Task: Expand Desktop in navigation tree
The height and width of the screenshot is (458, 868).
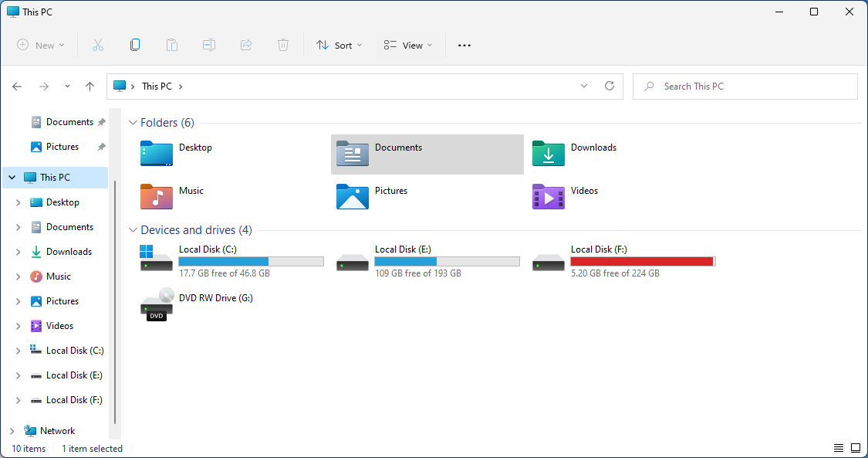Action: (x=19, y=202)
